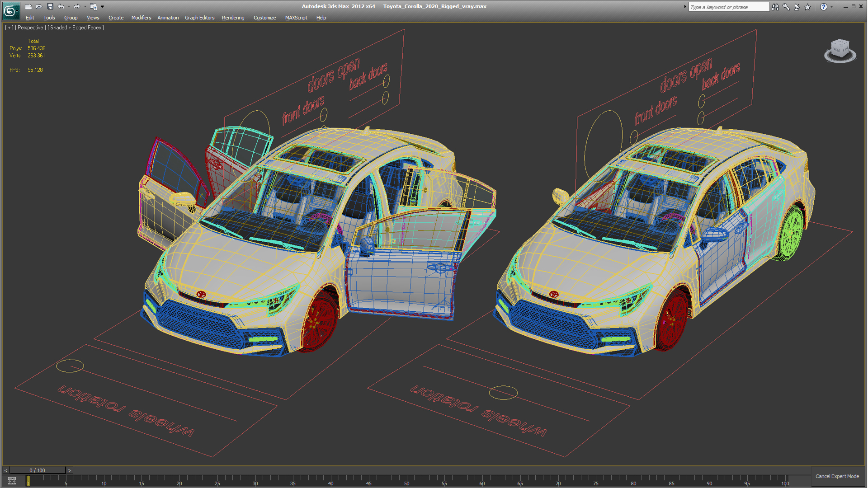Open Communication Center satellite icon
Screen dimensions: 868x488
797,7
